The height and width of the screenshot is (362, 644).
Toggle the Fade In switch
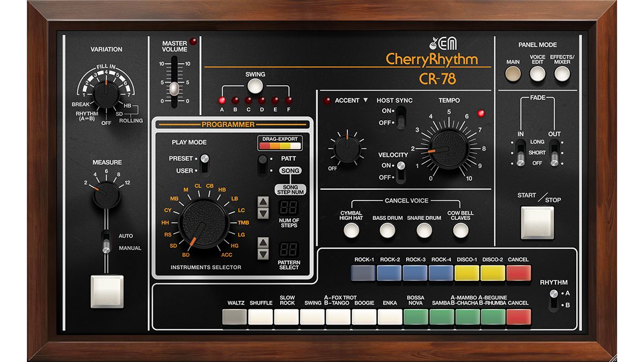click(x=519, y=152)
